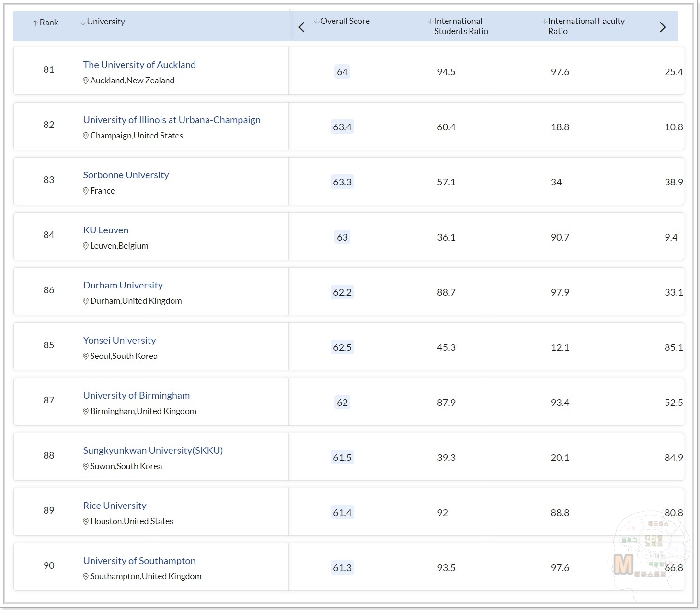Click the right chevron to show more columns
Screen dimensions: 700x610
[x=663, y=27]
